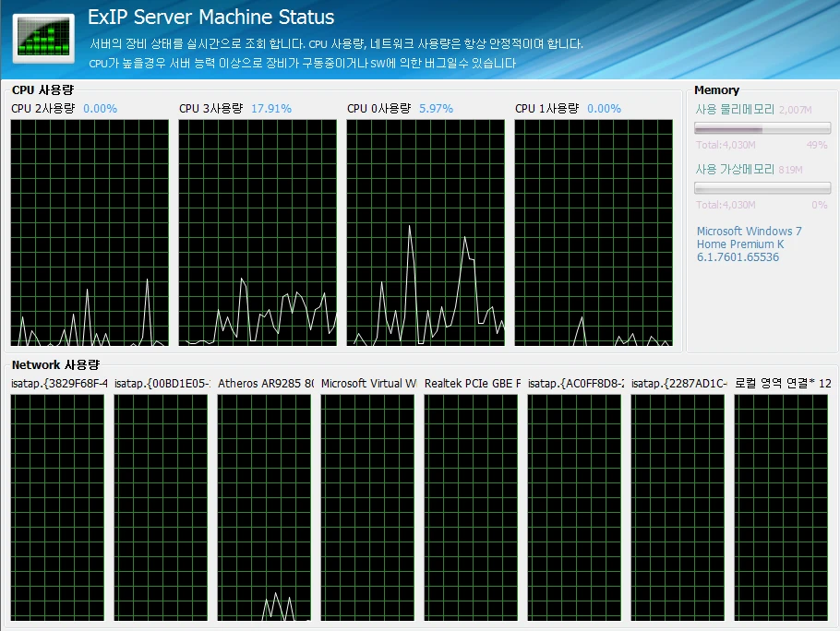This screenshot has height=631, width=840.
Task: Click the isatap.{00BD1E05 adapter label
Action: click(x=162, y=384)
